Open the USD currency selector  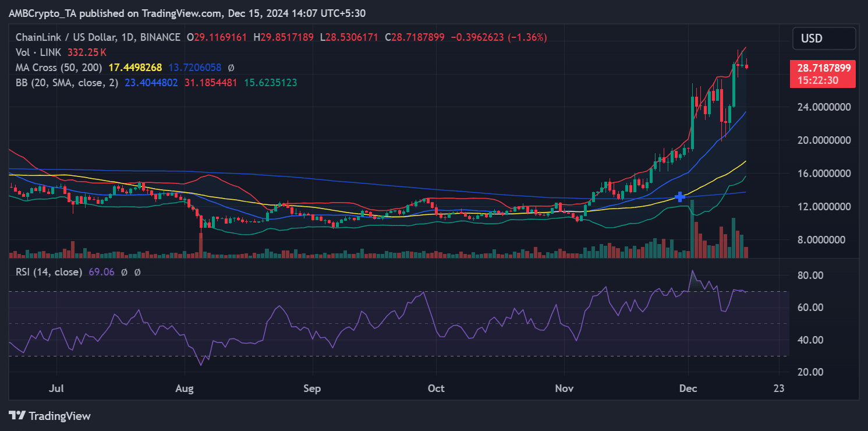(x=824, y=38)
